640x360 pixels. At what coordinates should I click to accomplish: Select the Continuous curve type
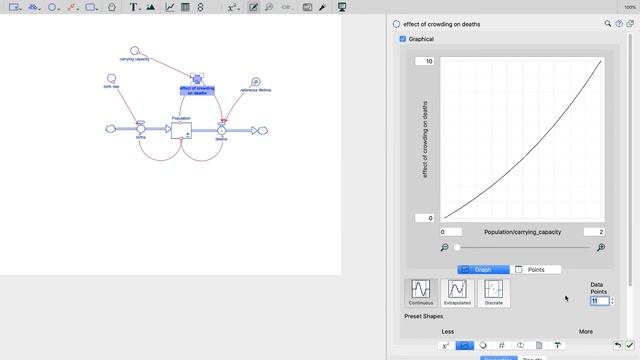coord(421,292)
